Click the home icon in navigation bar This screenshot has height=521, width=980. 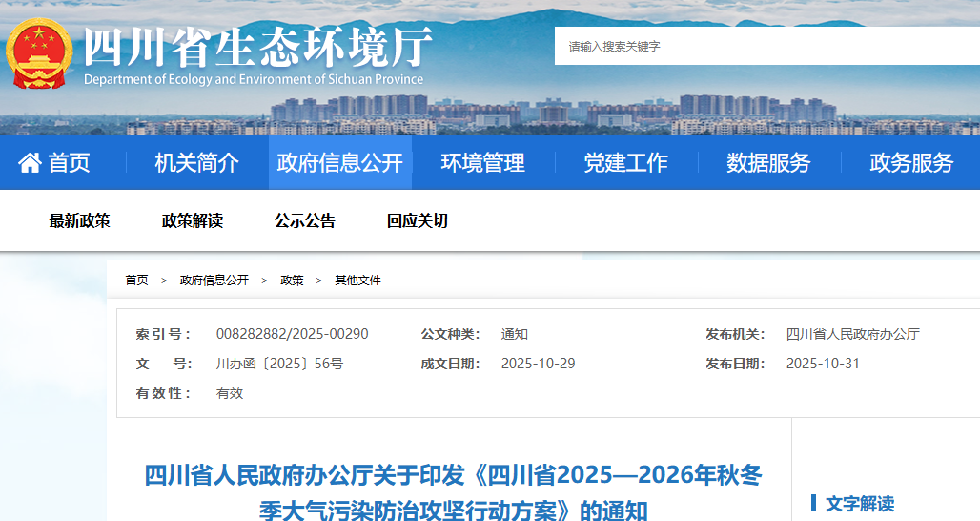pyautogui.click(x=30, y=163)
